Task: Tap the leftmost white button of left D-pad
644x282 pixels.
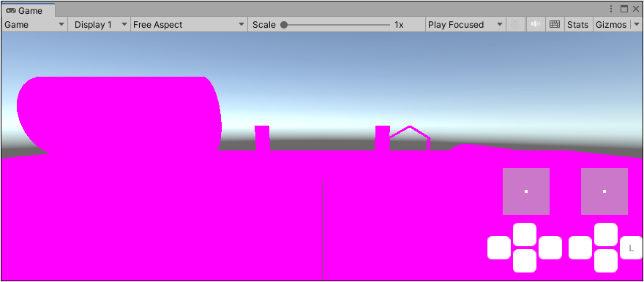Action: pos(499,248)
